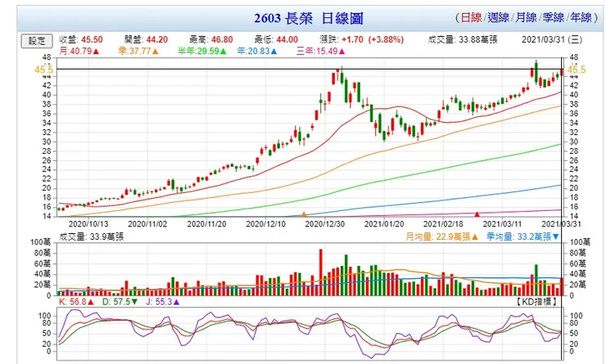
Task: Click the 2020/10/13 date axis label
Action: pos(88,224)
